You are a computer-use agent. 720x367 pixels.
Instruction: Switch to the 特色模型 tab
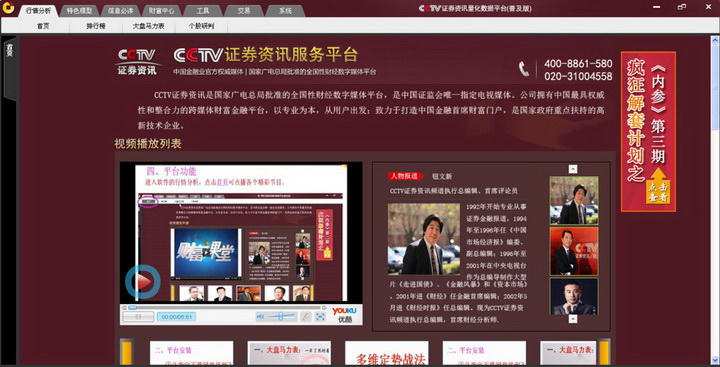[x=79, y=11]
